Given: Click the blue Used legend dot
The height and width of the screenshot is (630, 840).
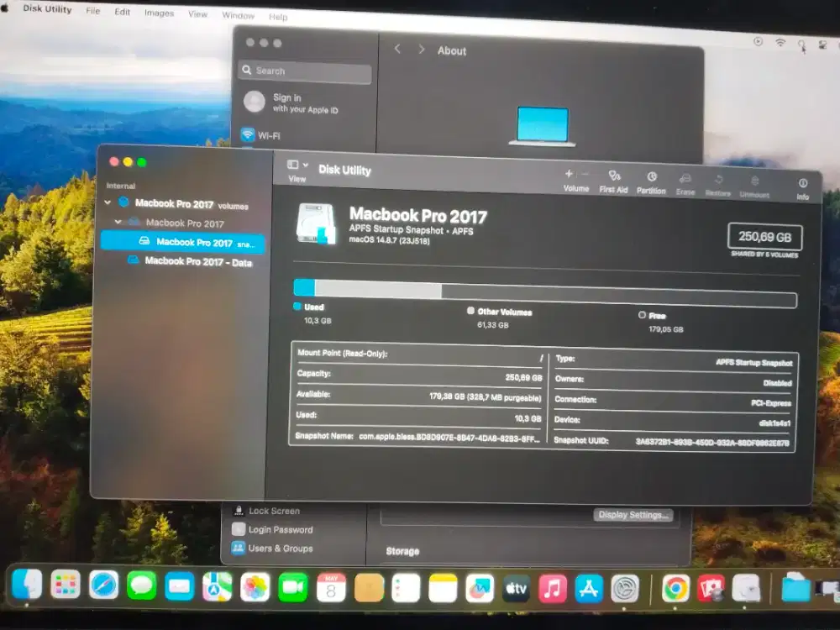Looking at the screenshot, I should [297, 307].
